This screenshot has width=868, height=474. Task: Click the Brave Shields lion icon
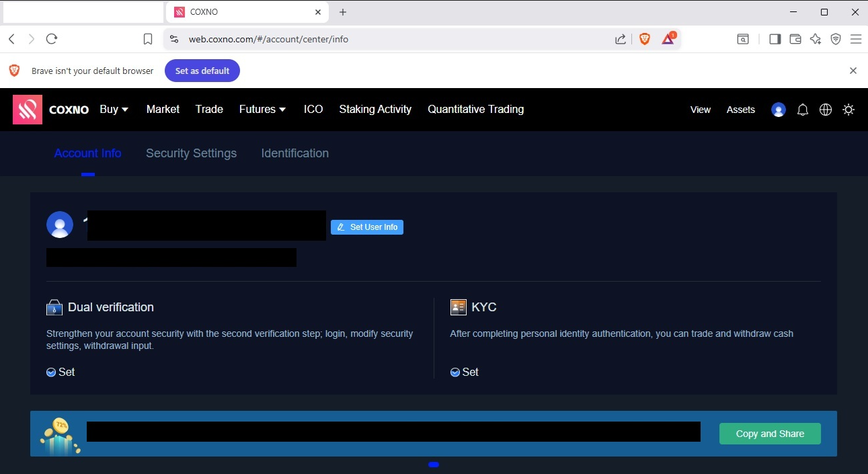click(x=645, y=39)
